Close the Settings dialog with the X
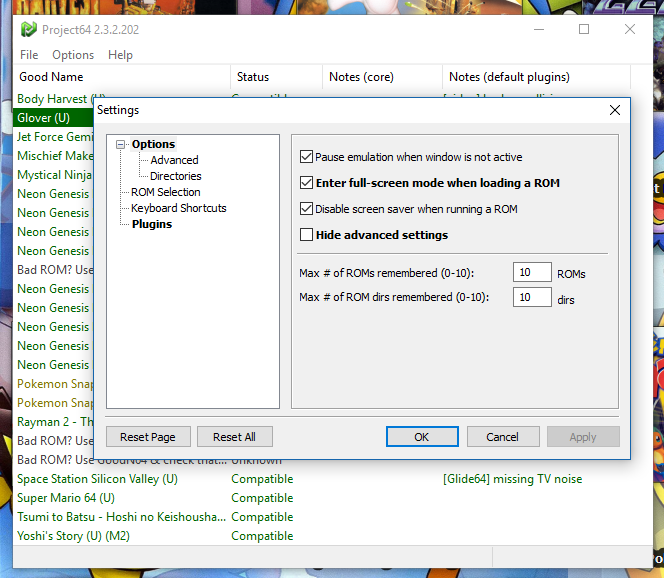664x578 pixels. click(615, 110)
